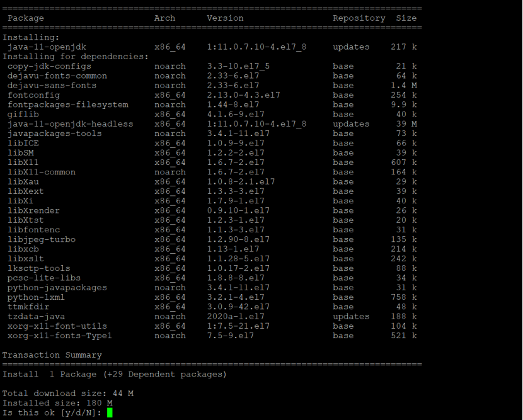The width and height of the screenshot is (523, 420).
Task: Select version '1.2.90-8.el7' of libjpeg-turbo
Action: click(x=238, y=240)
